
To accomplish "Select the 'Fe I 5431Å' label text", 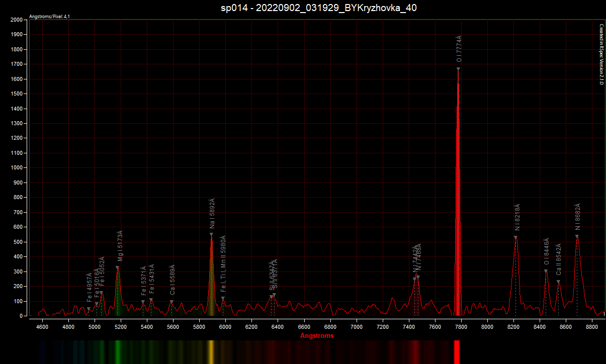I will coord(152,279).
